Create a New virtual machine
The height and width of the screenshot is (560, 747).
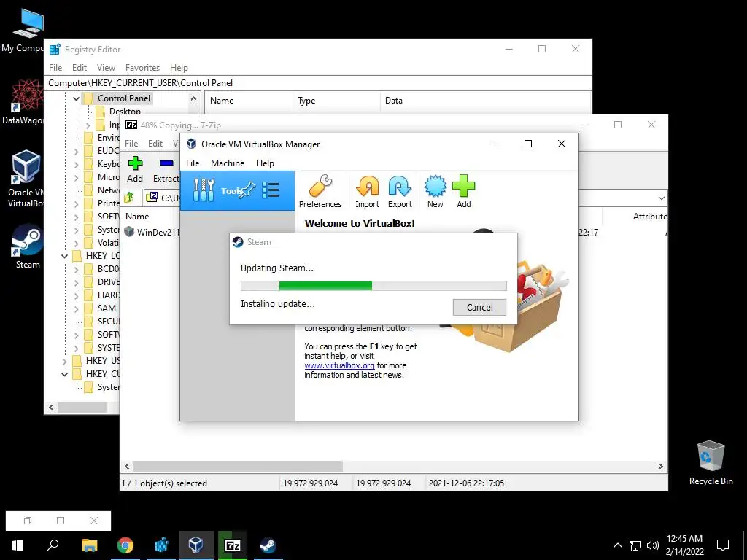[x=435, y=192]
